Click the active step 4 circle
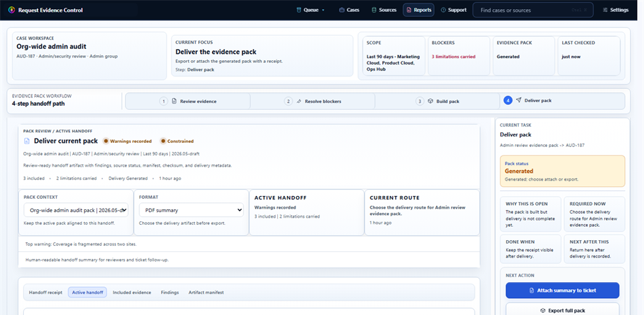Screen dimensions: 644x315 [x=508, y=100]
